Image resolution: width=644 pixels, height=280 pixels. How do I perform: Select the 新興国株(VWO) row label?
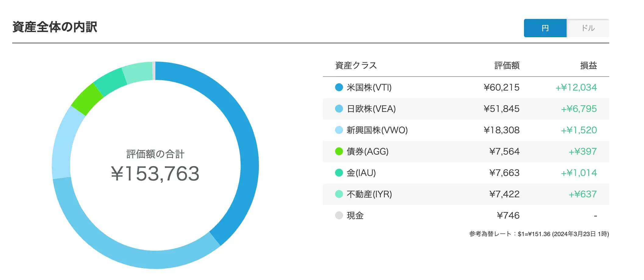(x=377, y=130)
